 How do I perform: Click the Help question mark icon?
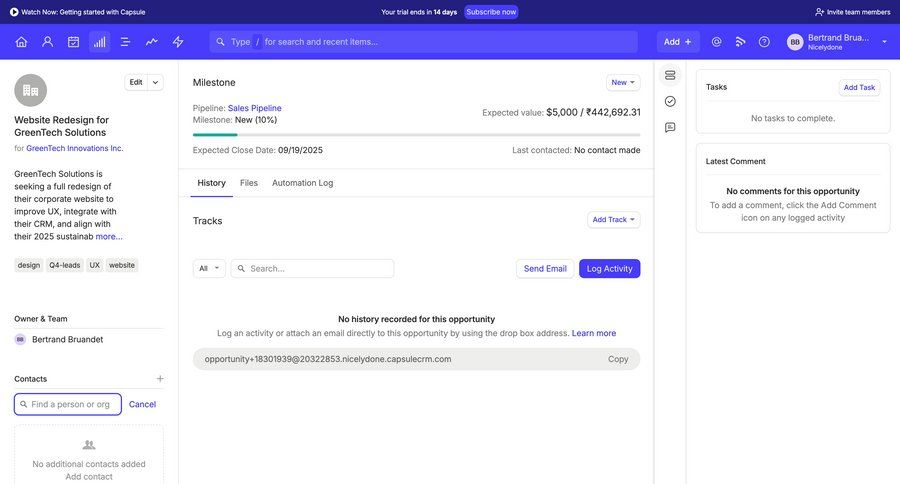pyautogui.click(x=764, y=42)
